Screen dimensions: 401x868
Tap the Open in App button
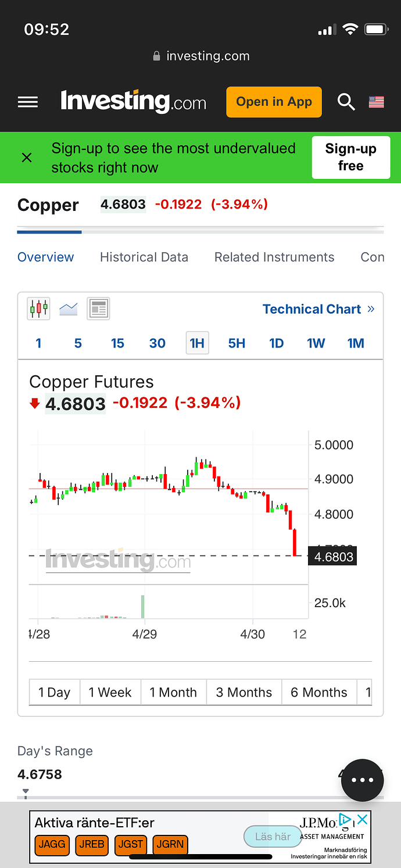(x=274, y=102)
